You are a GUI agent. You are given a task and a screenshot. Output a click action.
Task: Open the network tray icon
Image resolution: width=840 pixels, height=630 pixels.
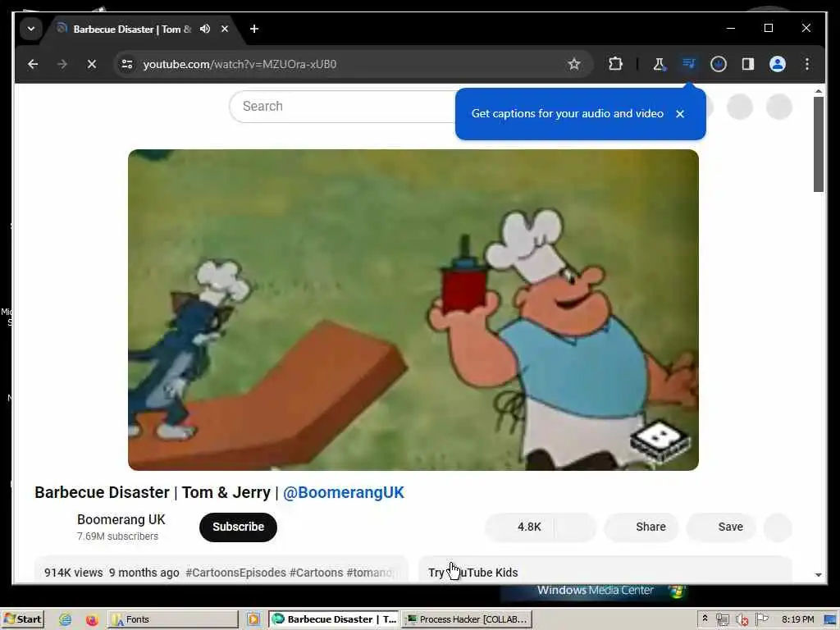723,620
